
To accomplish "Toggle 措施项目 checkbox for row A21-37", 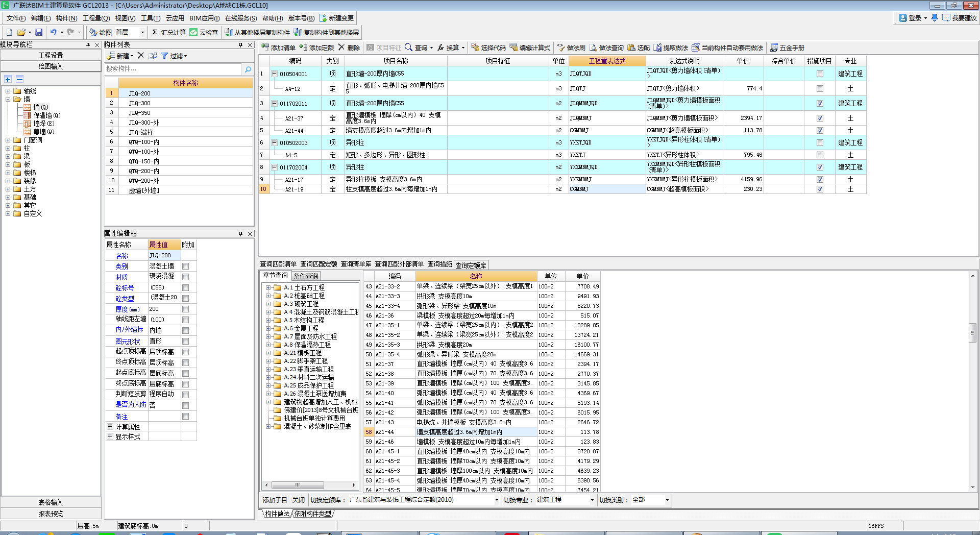I will point(820,118).
